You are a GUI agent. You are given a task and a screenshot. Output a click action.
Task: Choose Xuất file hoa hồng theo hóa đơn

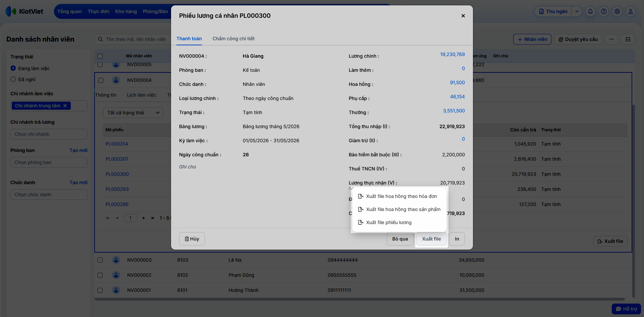pyautogui.click(x=399, y=196)
